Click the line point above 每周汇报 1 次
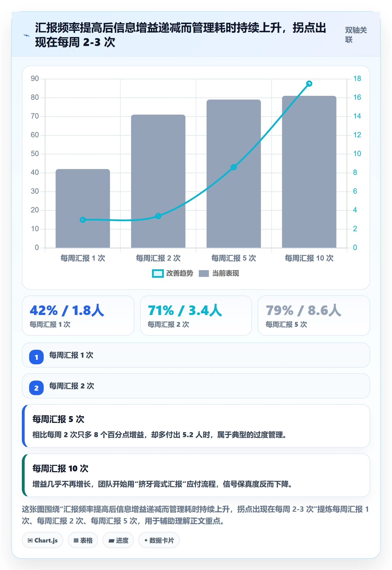The image size is (392, 570). tap(83, 220)
